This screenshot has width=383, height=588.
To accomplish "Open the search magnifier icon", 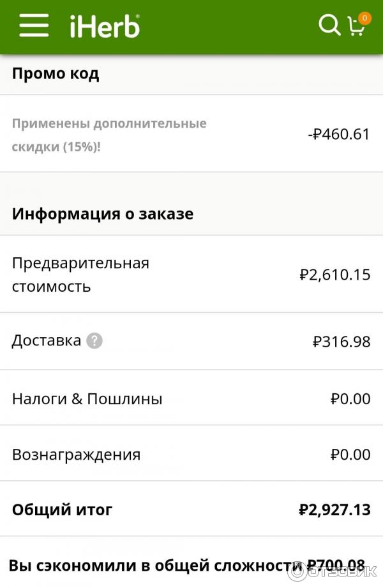I will [x=329, y=26].
